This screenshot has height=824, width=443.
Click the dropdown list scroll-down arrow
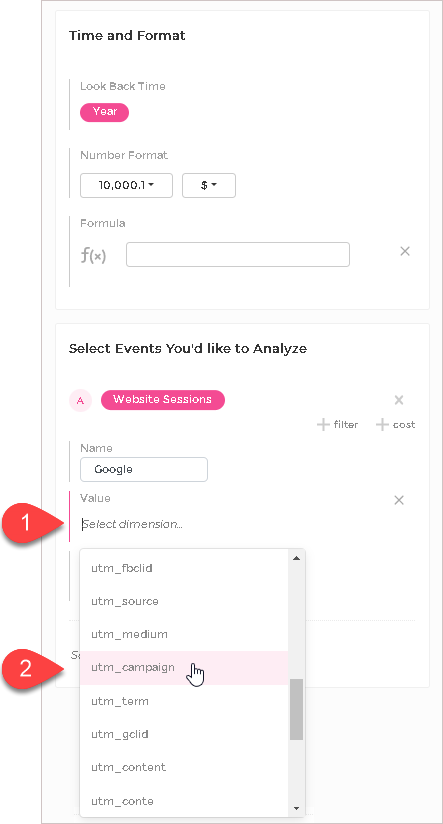pyautogui.click(x=296, y=808)
